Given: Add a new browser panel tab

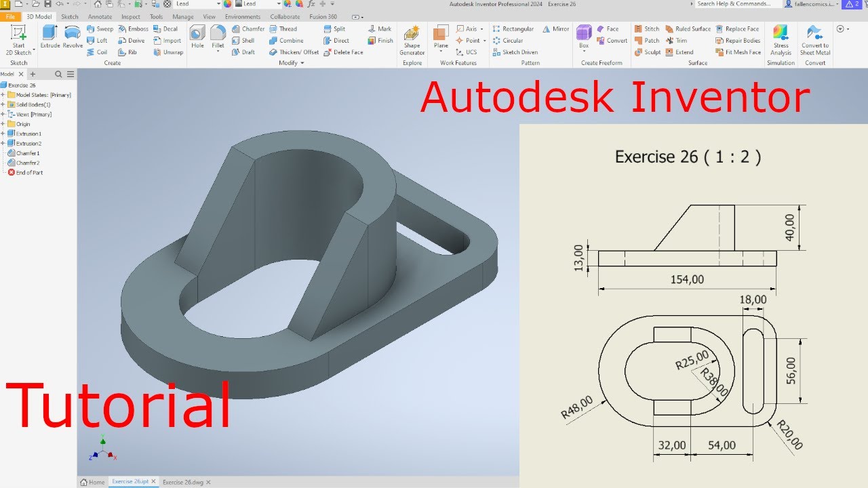Looking at the screenshot, I should tap(33, 75).
